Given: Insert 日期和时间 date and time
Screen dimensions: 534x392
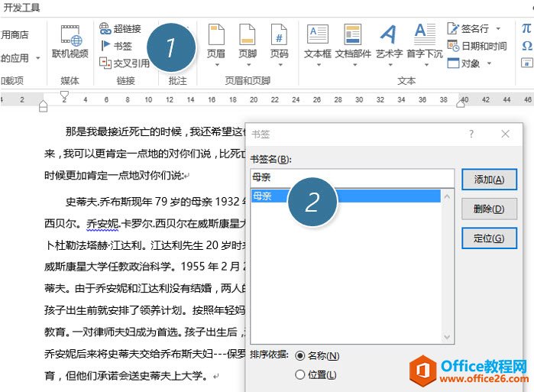Looking at the screenshot, I should (x=477, y=46).
